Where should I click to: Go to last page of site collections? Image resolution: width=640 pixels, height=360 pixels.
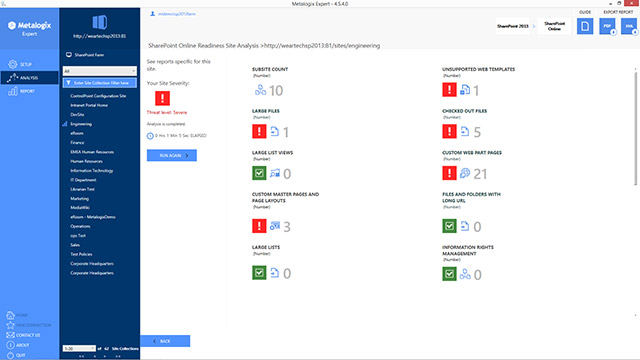coord(118,357)
